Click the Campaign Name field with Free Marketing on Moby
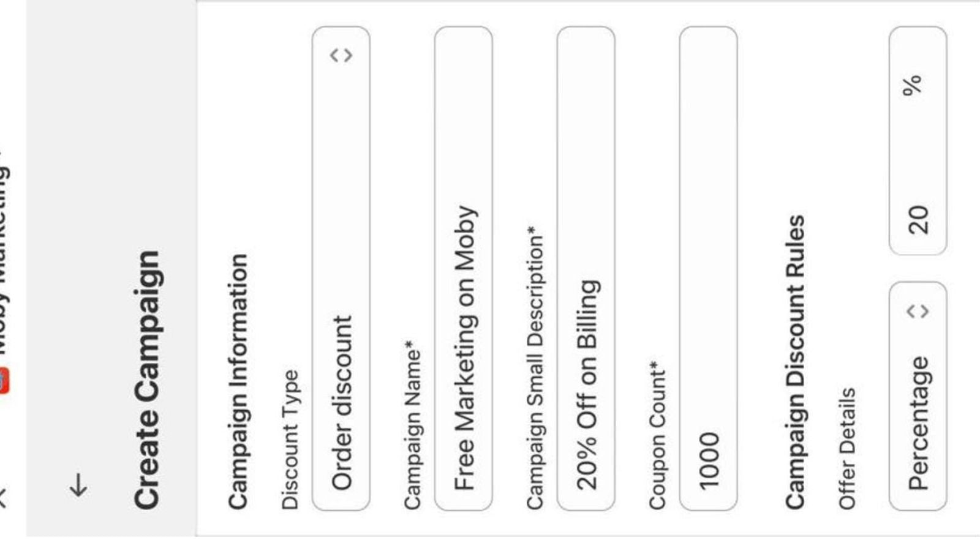The width and height of the screenshot is (980, 551). [x=464, y=268]
